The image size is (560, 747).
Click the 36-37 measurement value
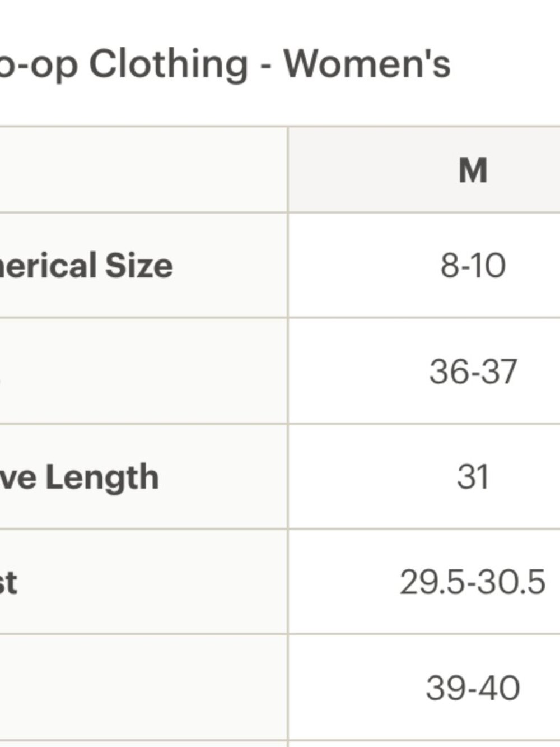pos(473,371)
